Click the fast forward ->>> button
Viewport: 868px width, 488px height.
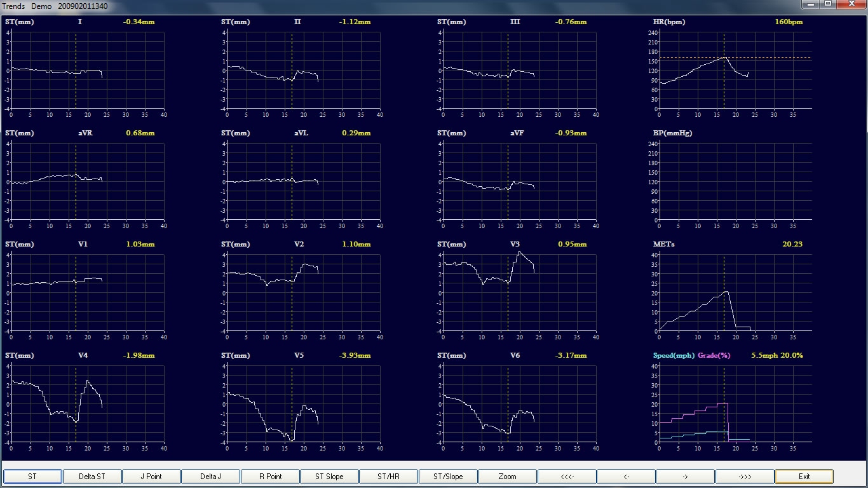pyautogui.click(x=744, y=476)
